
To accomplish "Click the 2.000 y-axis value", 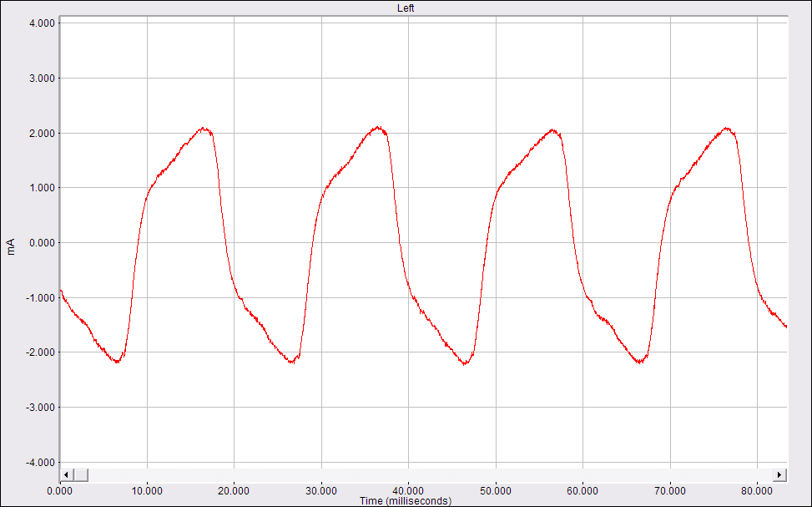I will pos(43,134).
